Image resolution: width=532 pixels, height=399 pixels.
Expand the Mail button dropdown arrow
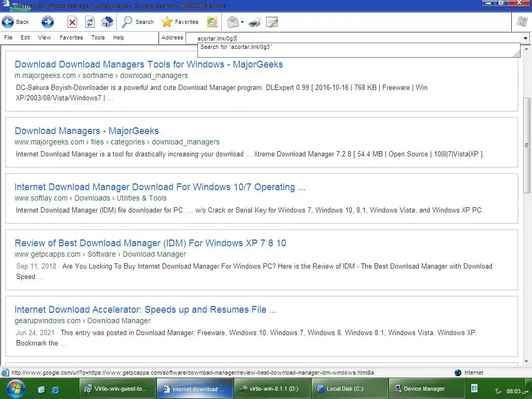point(242,22)
